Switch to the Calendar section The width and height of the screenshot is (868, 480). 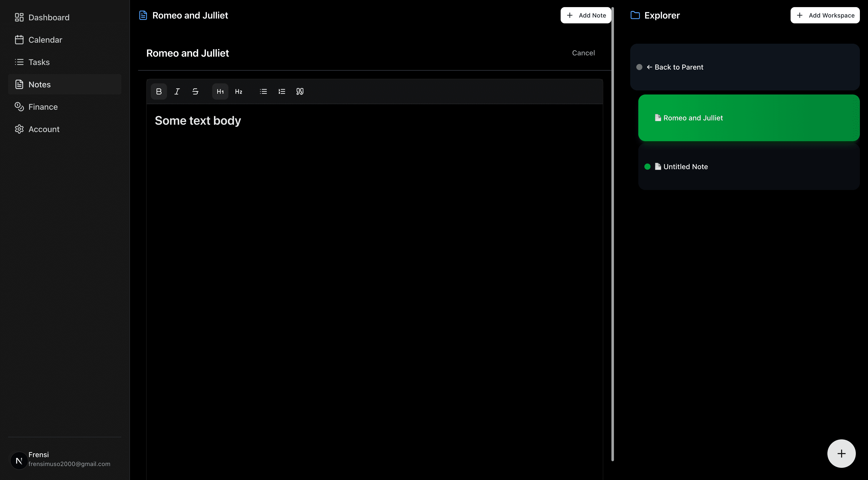coord(45,39)
